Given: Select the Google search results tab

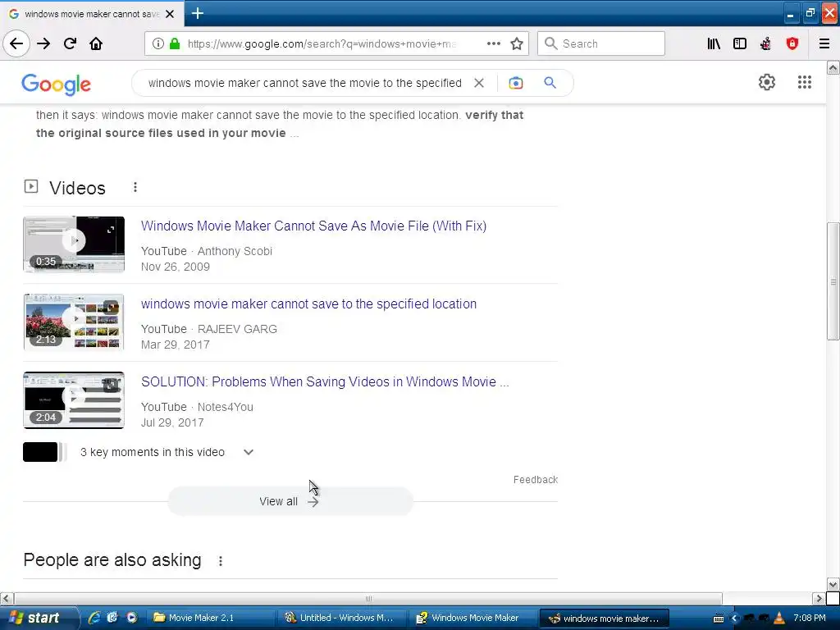Looking at the screenshot, I should [x=92, y=14].
